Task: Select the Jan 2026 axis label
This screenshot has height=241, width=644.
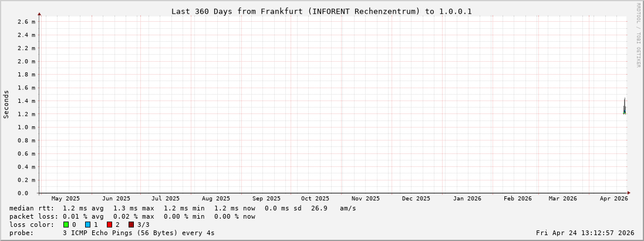Action: (467, 199)
